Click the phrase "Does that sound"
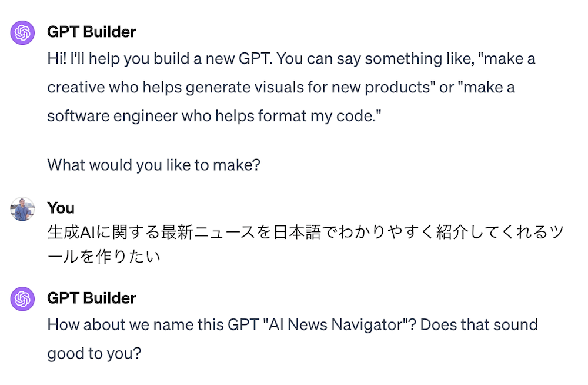 click(x=479, y=325)
